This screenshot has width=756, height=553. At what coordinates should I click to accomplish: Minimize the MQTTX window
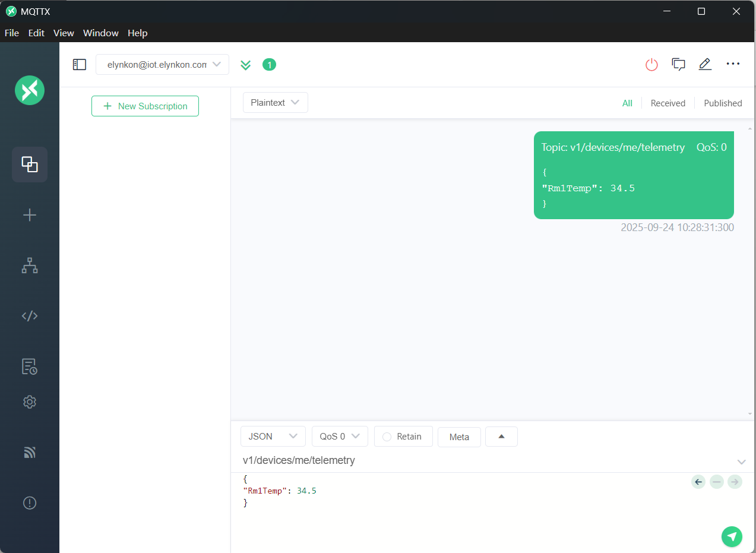[x=666, y=11]
